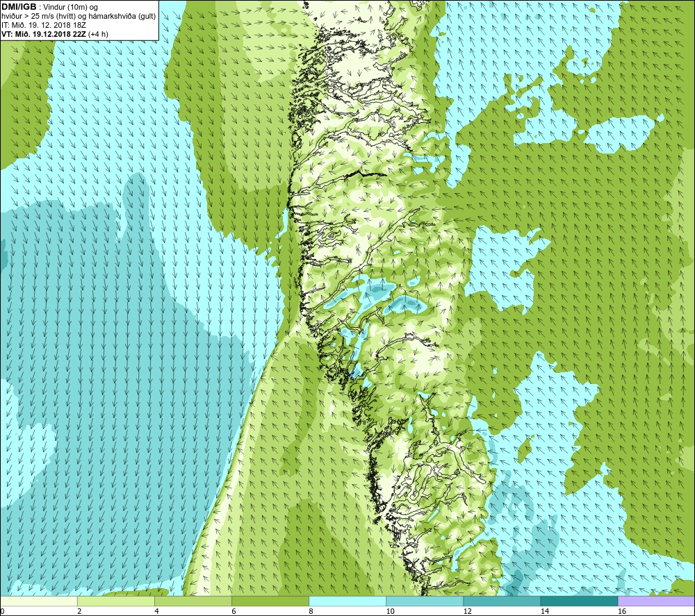
Task: Click the teal 12–14 legend swatch
Action: 502,601
